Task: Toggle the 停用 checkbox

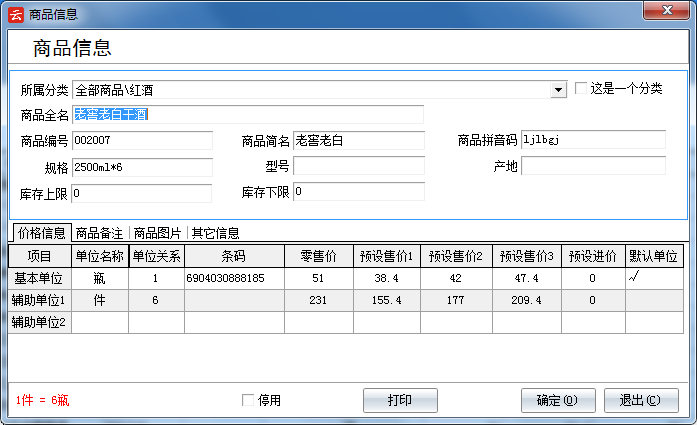Action: (x=249, y=400)
